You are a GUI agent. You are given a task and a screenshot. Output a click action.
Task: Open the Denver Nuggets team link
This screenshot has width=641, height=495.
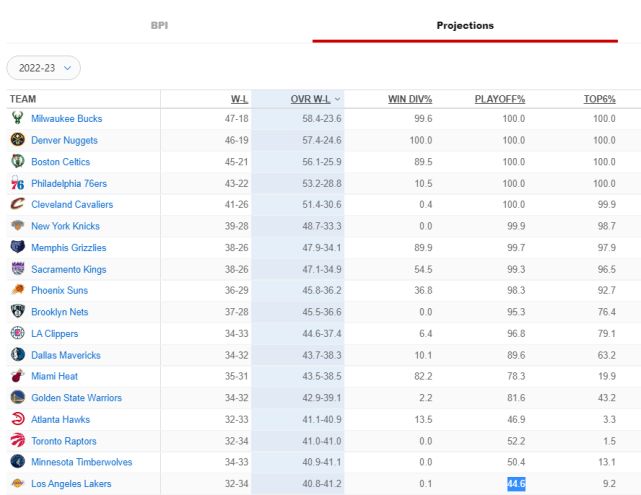click(x=64, y=140)
